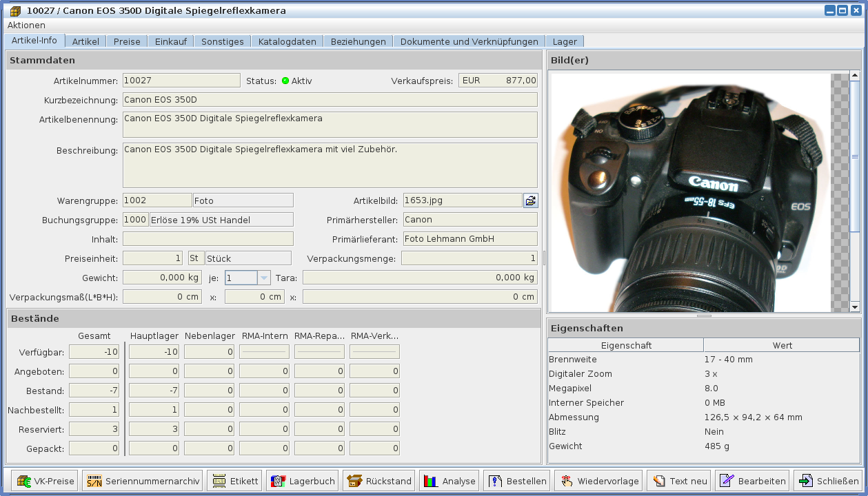
Task: Open the Aktionen menu
Action: point(26,25)
